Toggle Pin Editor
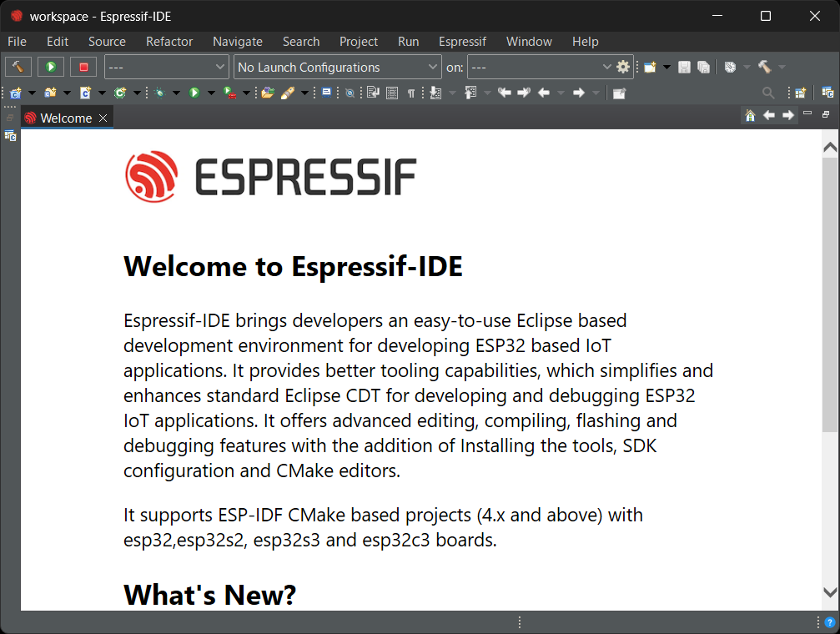 tap(619, 93)
